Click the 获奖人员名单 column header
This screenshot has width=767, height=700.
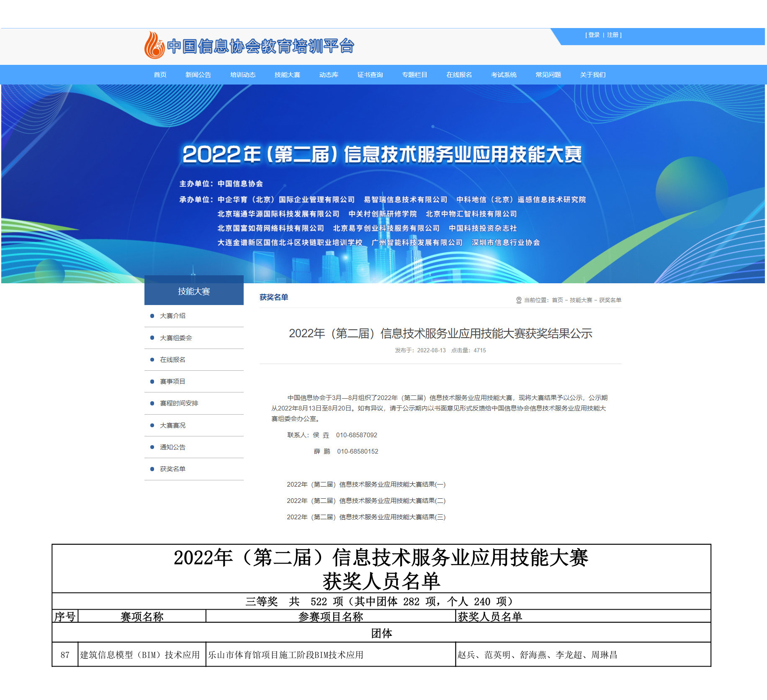point(583,616)
